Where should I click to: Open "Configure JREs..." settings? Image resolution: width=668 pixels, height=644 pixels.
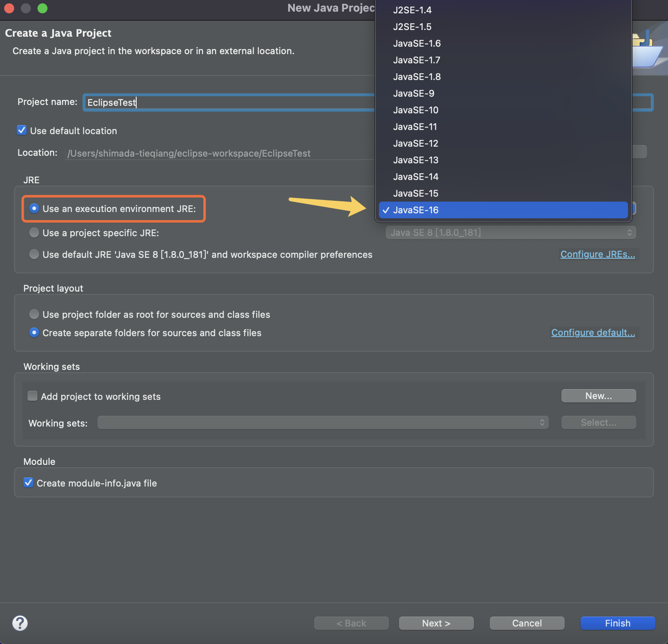tap(598, 254)
